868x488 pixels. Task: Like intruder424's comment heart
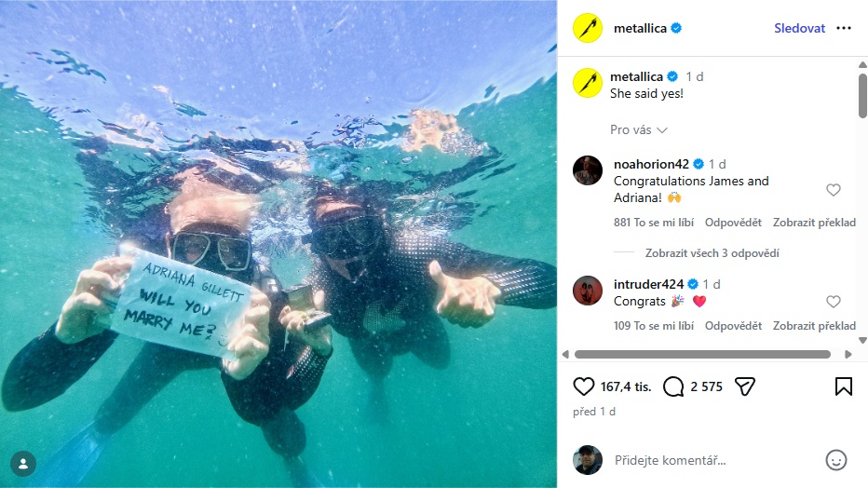coord(834,302)
